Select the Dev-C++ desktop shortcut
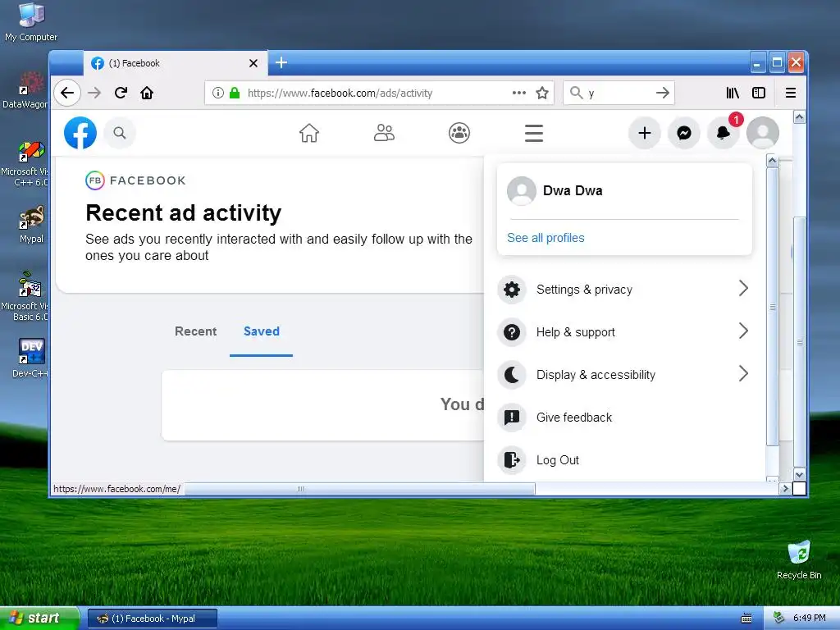 pyautogui.click(x=31, y=358)
